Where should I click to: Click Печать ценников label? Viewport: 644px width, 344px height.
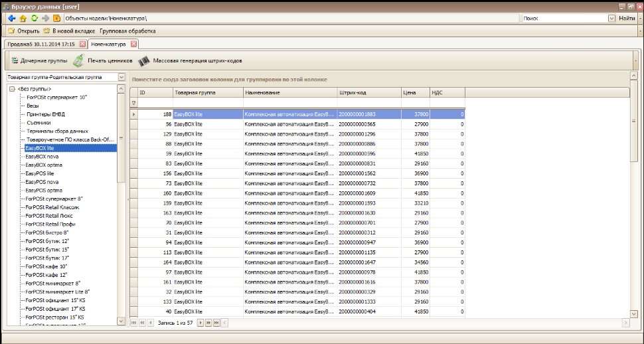(110, 60)
